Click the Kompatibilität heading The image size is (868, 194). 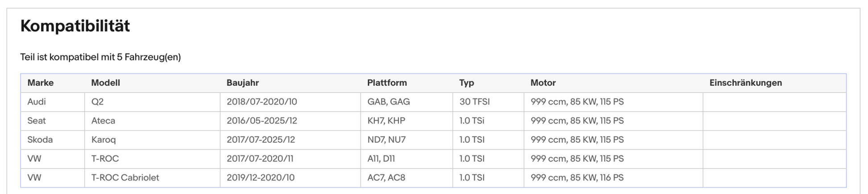point(75,26)
